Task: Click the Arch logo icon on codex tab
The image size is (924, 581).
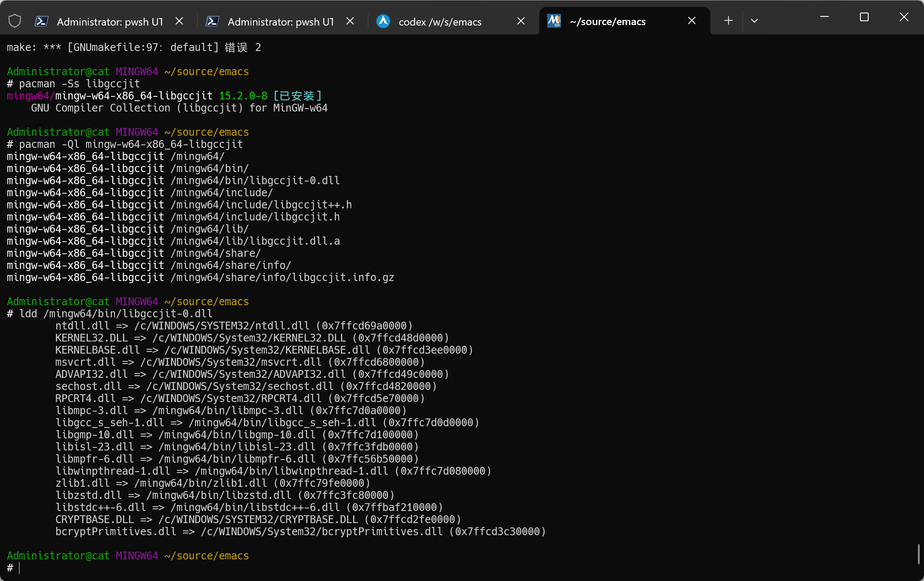Action: pyautogui.click(x=383, y=21)
